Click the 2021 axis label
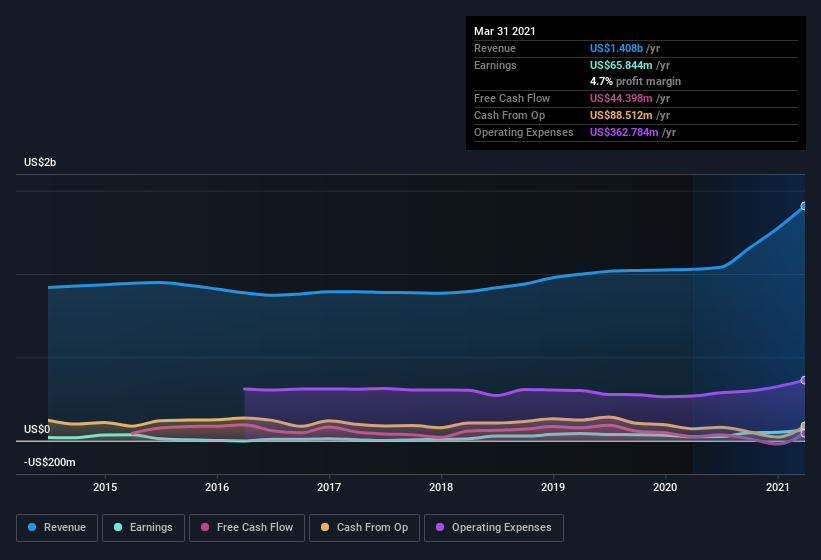The width and height of the screenshot is (821, 560). pos(778,487)
